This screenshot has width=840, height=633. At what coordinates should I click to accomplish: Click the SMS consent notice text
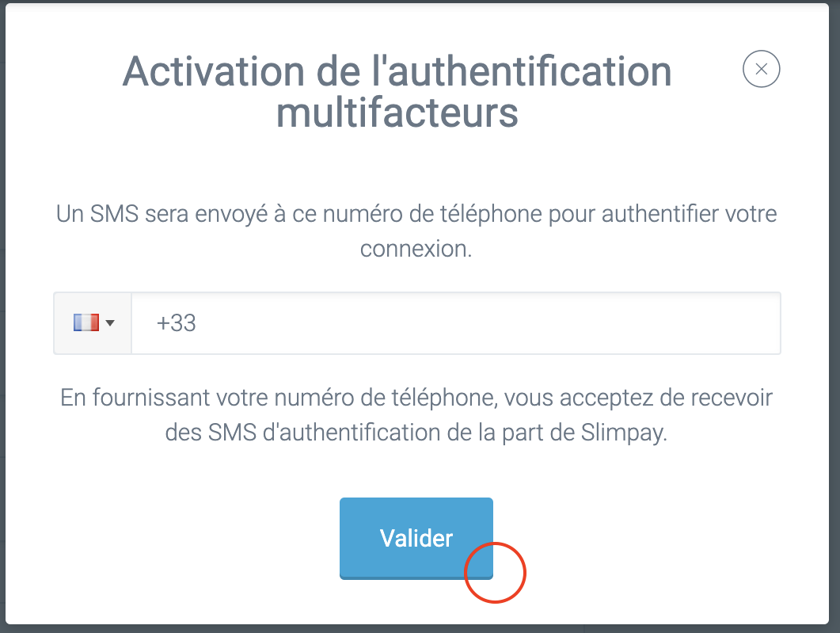pyautogui.click(x=416, y=416)
